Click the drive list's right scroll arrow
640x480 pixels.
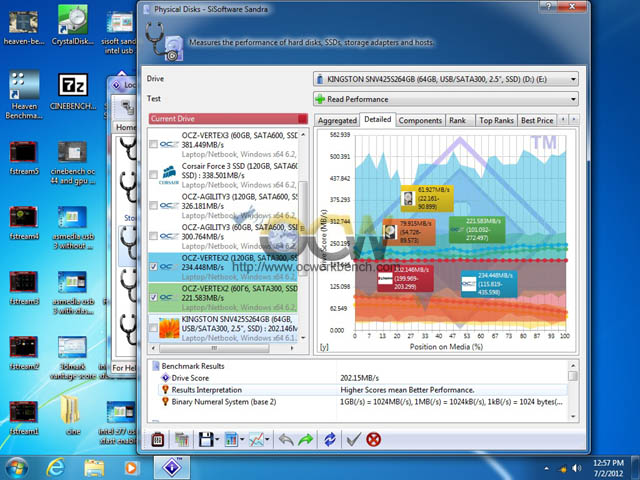click(x=292, y=348)
